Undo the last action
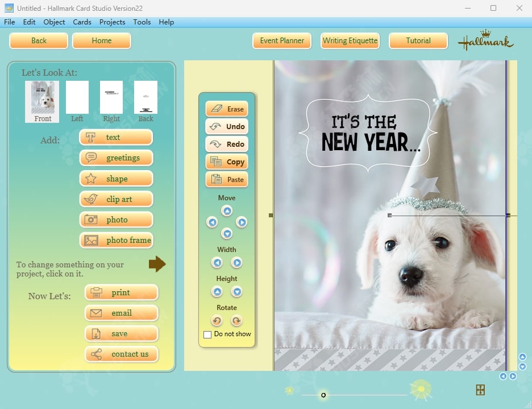This screenshot has height=409, width=532. (227, 126)
